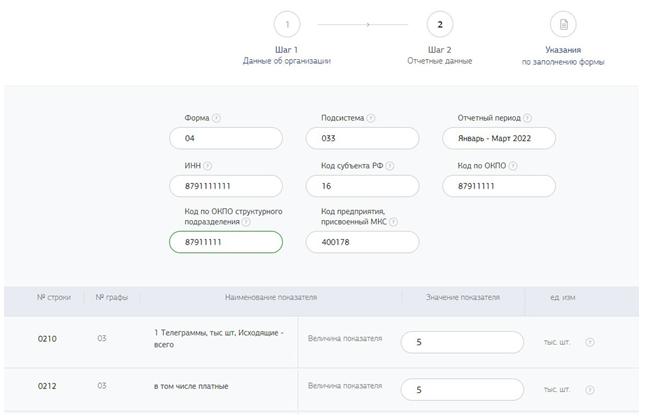Click the ИНН input field
The image size is (647, 416).
pyautogui.click(x=226, y=187)
